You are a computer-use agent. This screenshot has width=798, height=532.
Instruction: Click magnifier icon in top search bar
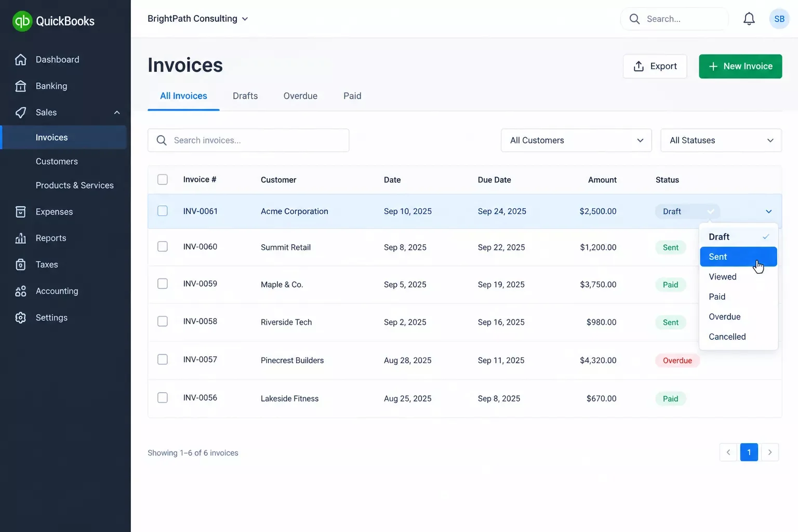coord(634,19)
